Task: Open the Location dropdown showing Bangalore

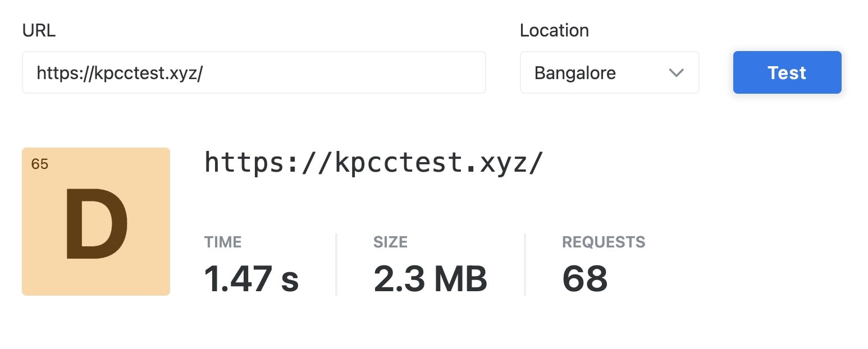Action: (x=609, y=72)
